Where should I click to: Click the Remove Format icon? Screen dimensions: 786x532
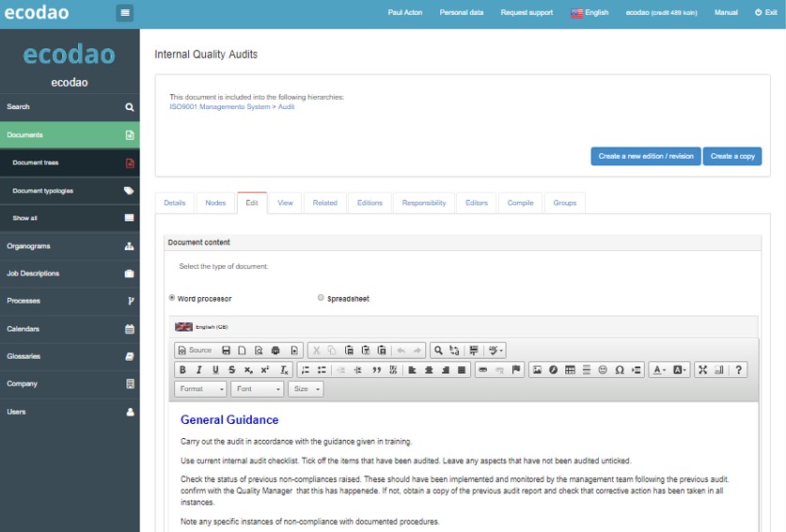[284, 369]
